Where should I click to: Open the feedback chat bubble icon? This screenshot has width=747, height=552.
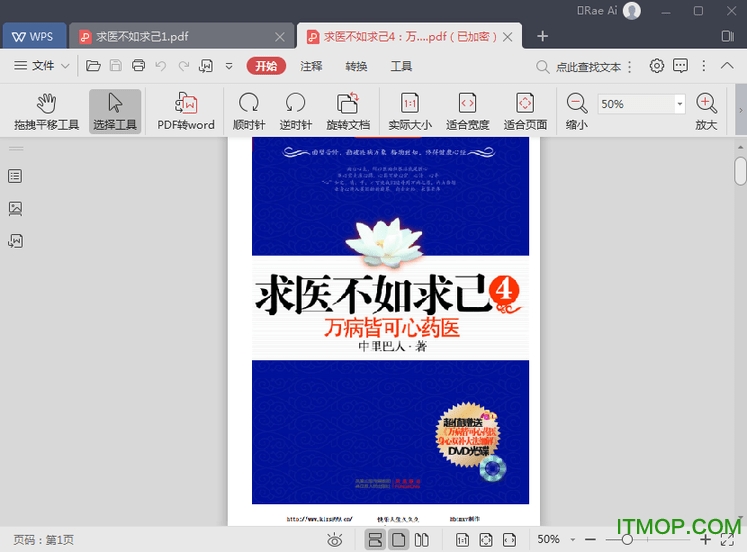[680, 66]
